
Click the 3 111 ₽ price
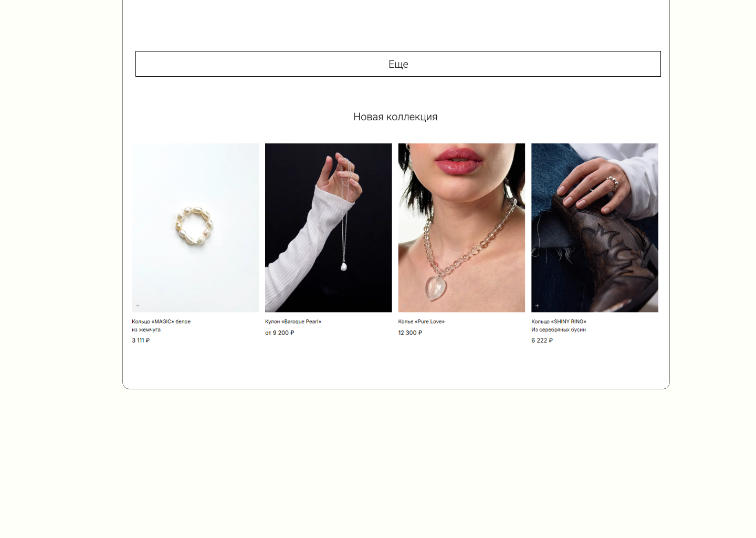click(x=141, y=340)
